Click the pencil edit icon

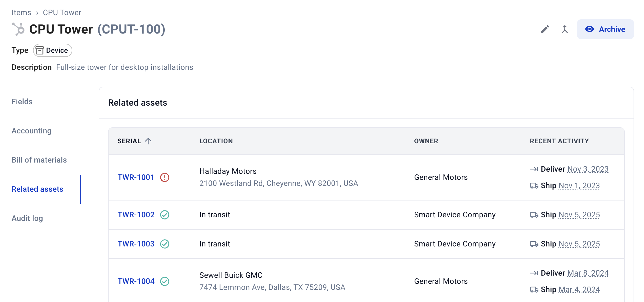point(545,29)
